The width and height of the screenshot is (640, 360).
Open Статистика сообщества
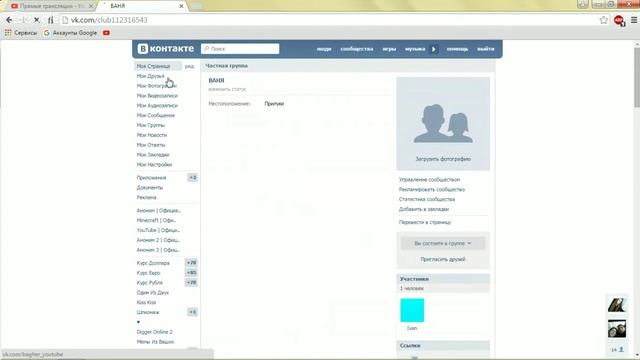coord(427,199)
